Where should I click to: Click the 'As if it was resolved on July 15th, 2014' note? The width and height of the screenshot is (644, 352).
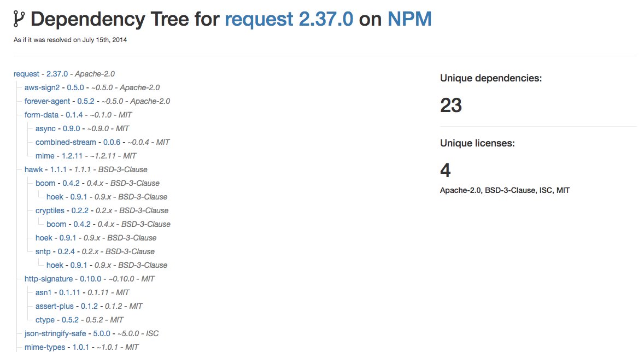click(70, 40)
